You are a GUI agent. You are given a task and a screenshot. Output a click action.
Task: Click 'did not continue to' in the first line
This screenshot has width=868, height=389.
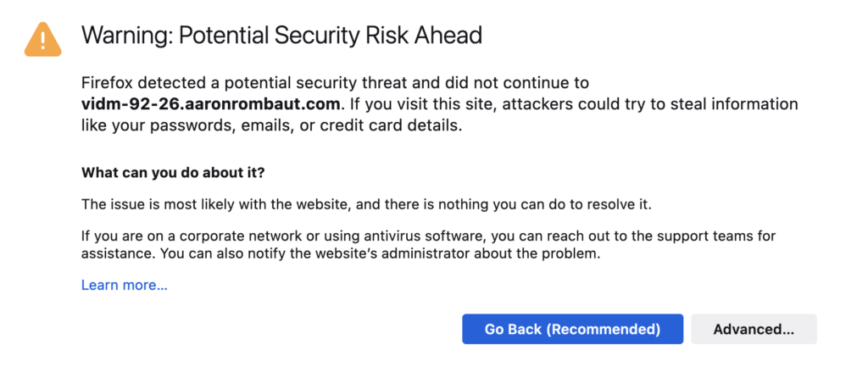click(x=527, y=83)
